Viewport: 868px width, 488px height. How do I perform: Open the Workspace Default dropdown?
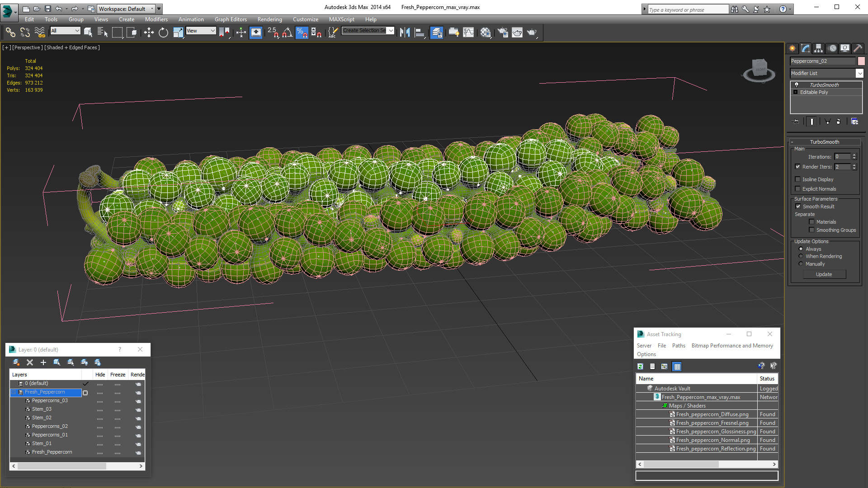click(152, 9)
